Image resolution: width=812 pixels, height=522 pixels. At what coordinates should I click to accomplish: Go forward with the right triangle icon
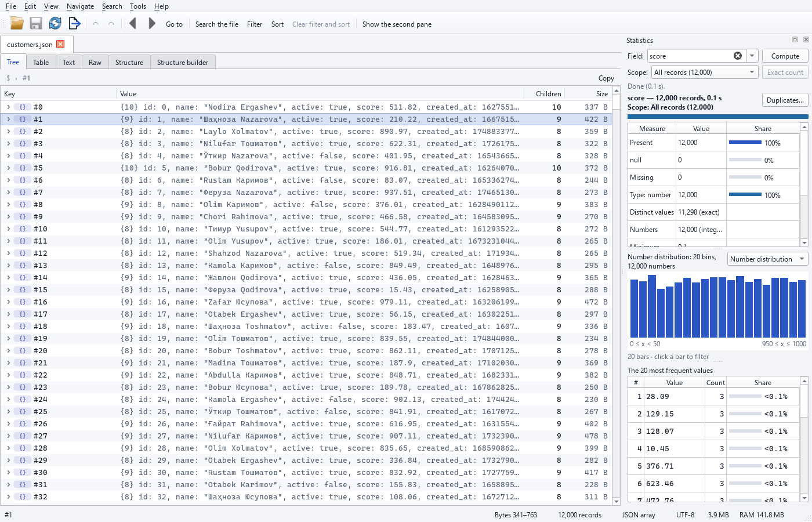(x=152, y=23)
